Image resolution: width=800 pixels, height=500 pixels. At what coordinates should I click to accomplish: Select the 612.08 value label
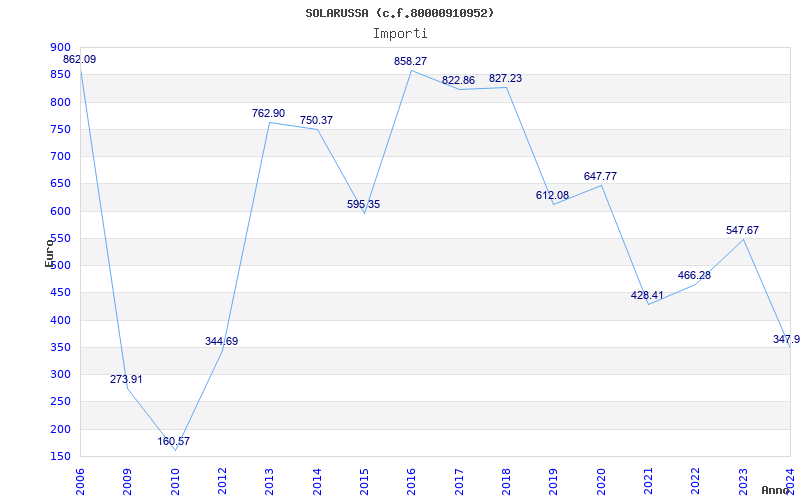coord(552,195)
